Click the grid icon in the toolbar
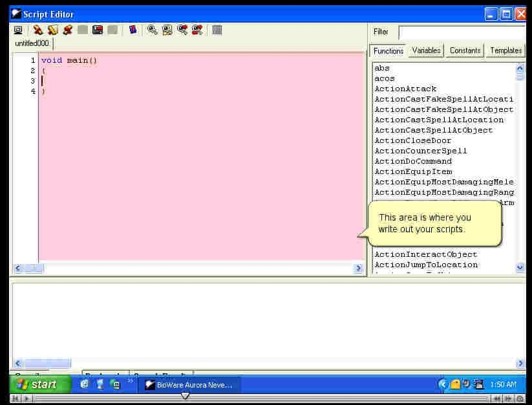The width and height of the screenshot is (532, 405). click(217, 30)
